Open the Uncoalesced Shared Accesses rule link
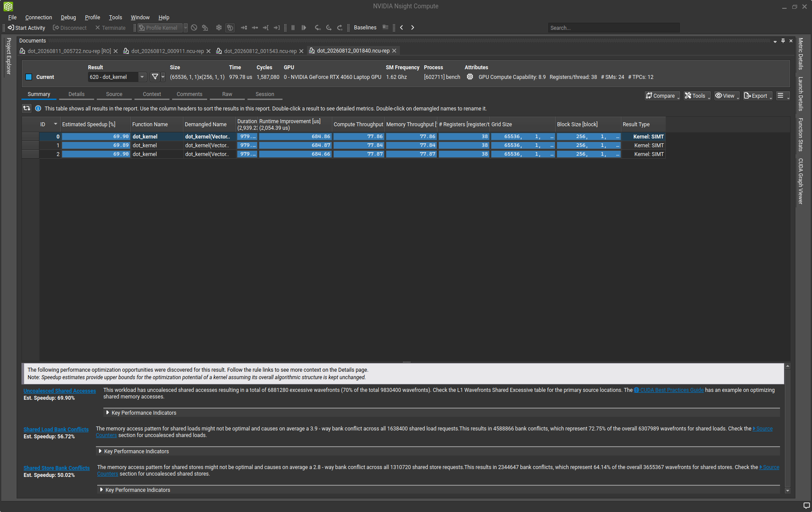The image size is (812, 512). coord(60,391)
